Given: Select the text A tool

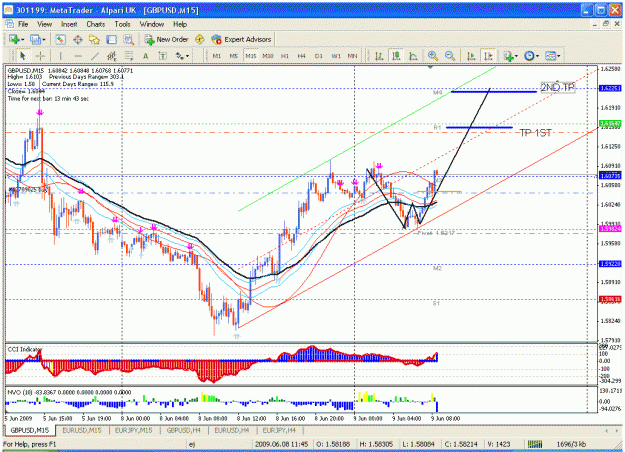Looking at the screenshot, I should tap(145, 56).
